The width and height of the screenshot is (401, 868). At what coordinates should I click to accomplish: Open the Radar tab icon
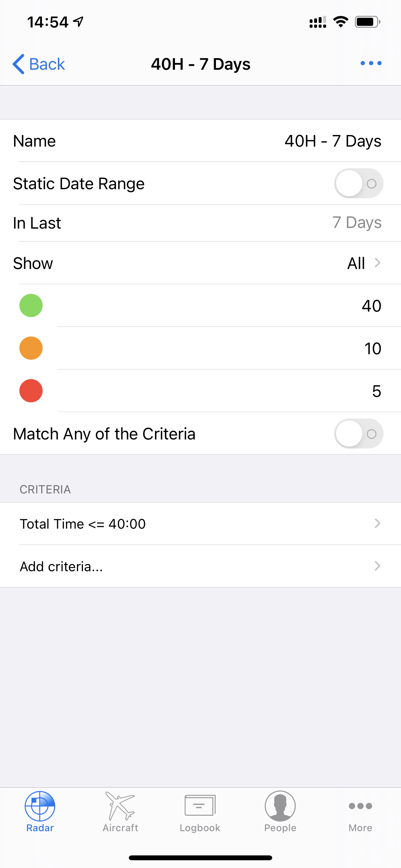point(40,806)
